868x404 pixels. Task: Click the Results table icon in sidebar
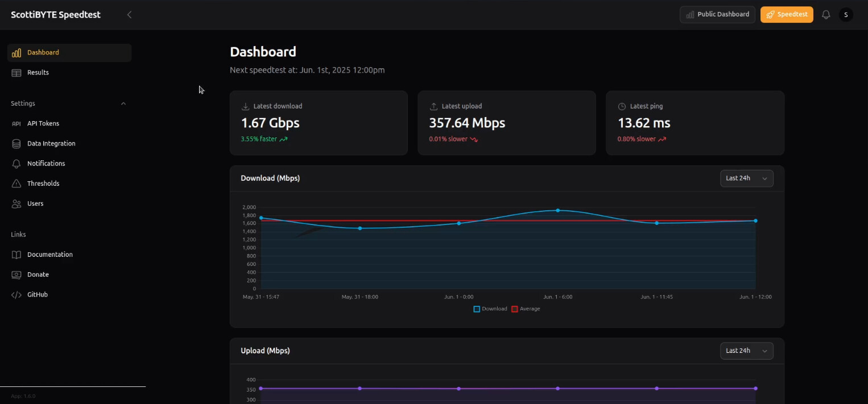16,73
